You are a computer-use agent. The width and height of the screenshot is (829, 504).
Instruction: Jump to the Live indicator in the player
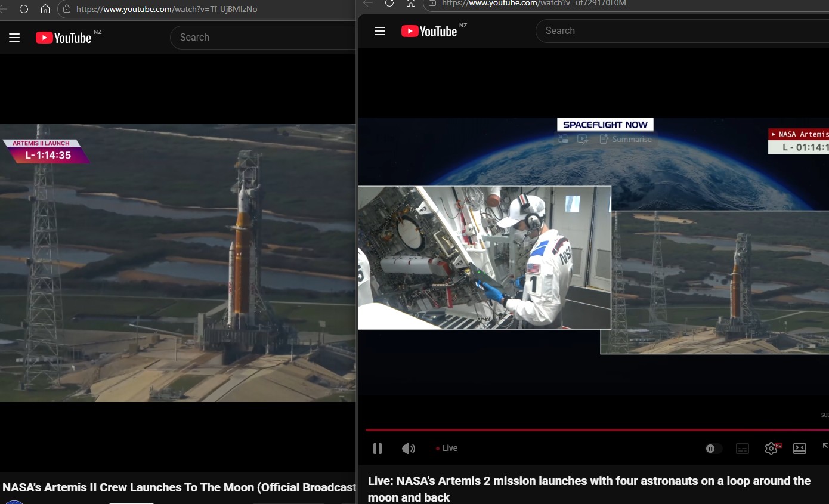(x=447, y=449)
